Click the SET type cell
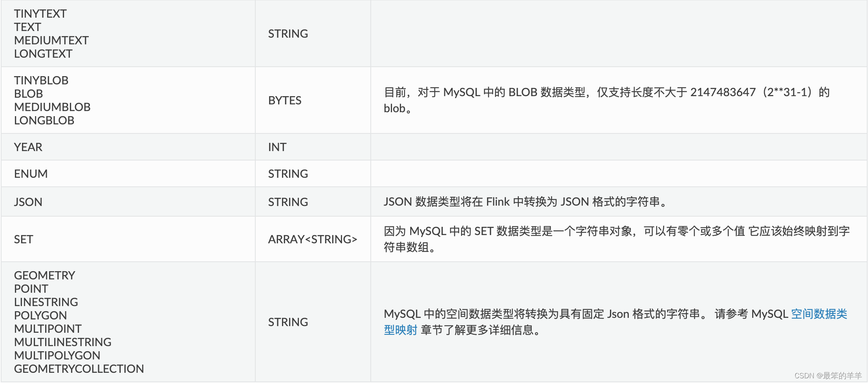The height and width of the screenshot is (383, 868). [x=24, y=239]
